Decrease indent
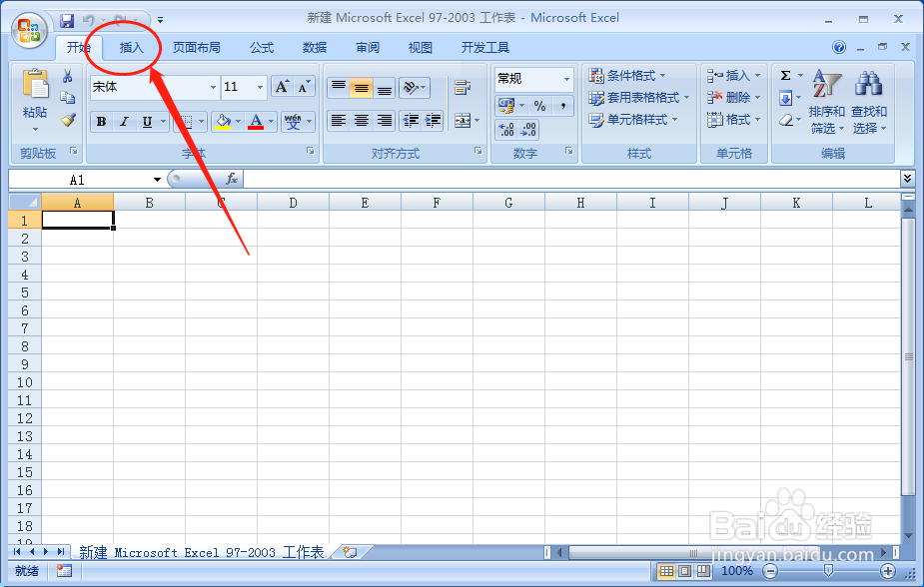The width and height of the screenshot is (924, 587). click(x=411, y=121)
